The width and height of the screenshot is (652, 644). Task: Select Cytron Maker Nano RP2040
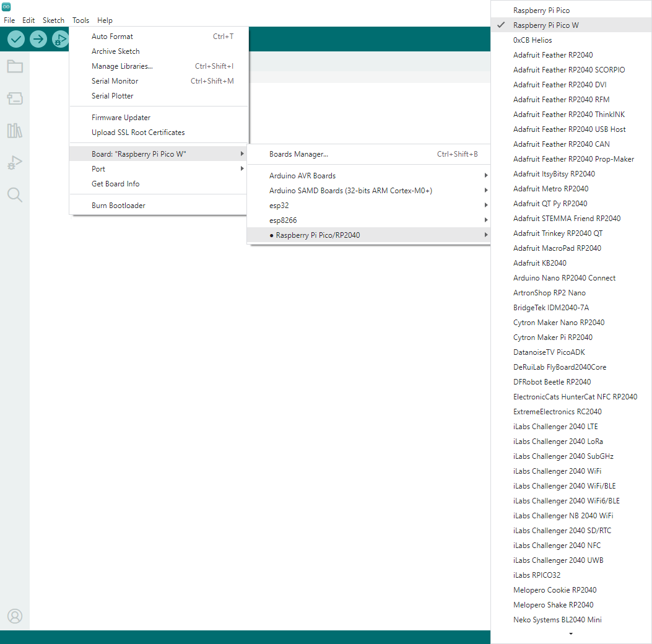tap(572, 323)
